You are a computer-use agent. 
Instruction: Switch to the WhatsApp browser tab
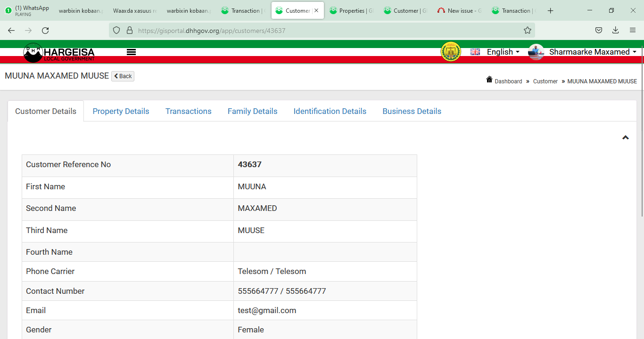(x=27, y=10)
